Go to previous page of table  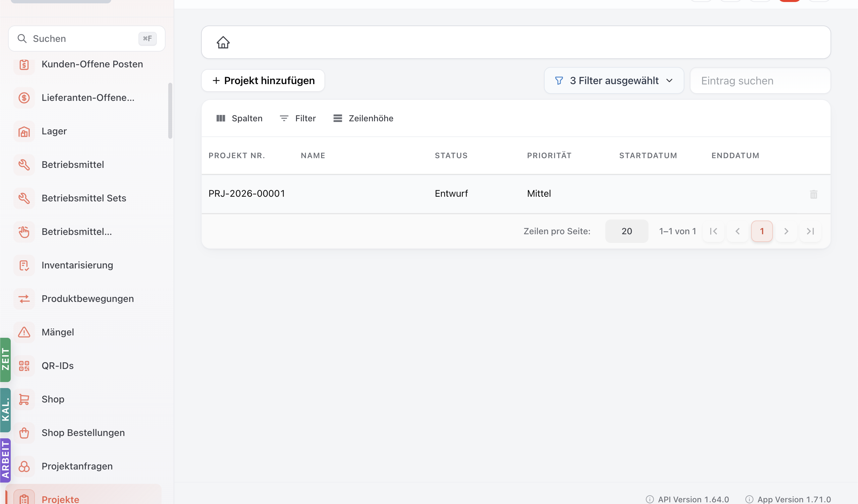pos(737,231)
